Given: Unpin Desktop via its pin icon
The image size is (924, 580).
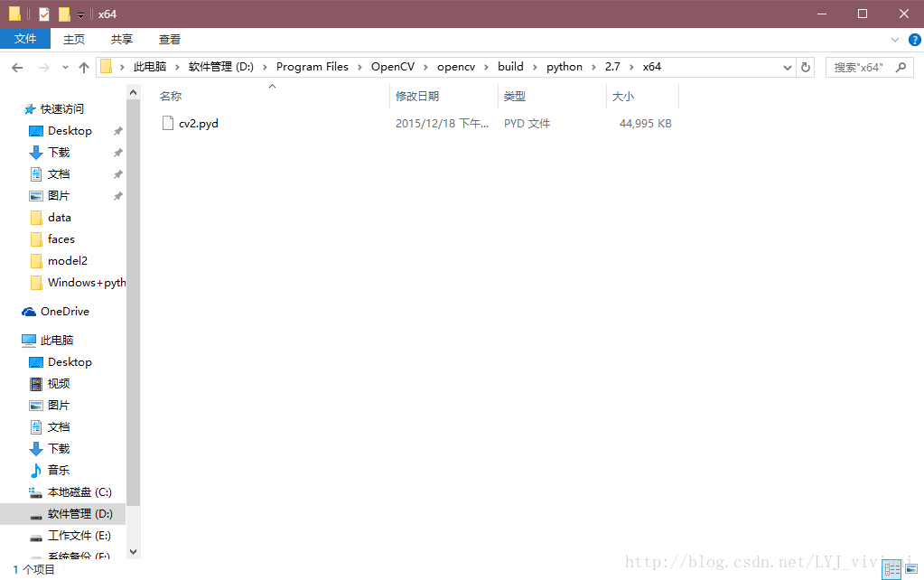Looking at the screenshot, I should pos(117,131).
